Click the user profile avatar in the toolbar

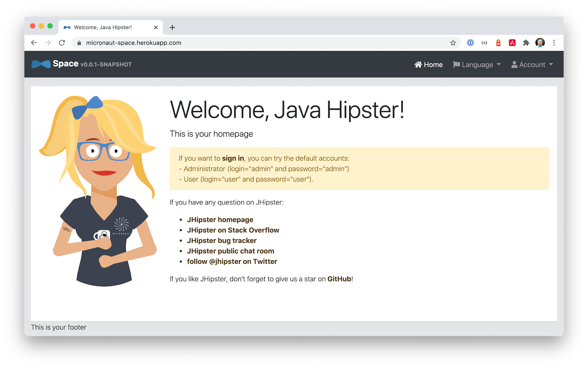(x=540, y=43)
